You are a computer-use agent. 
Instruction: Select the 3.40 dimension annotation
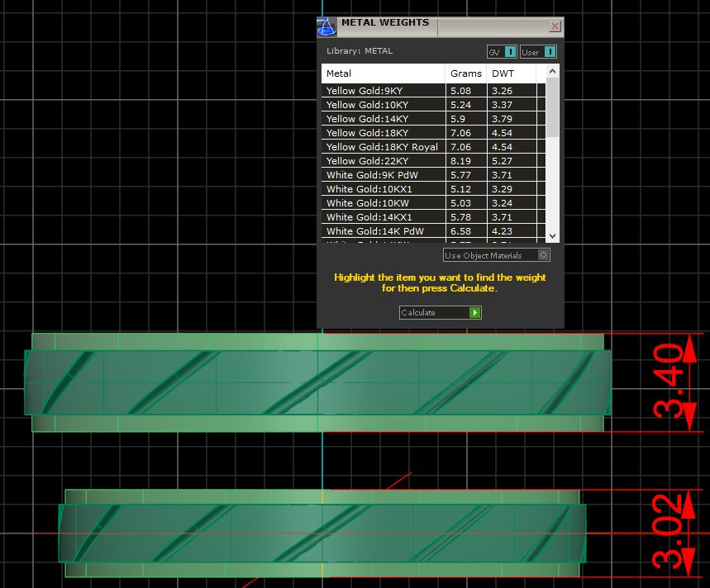pyautogui.click(x=669, y=381)
